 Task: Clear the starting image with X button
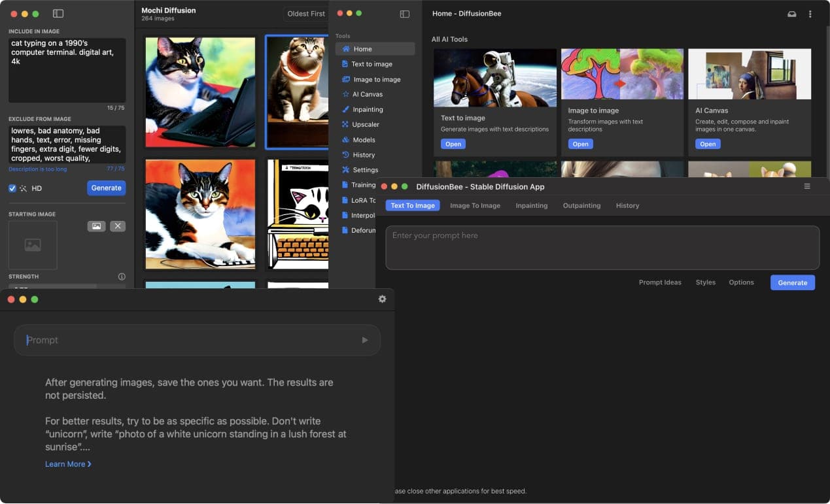click(118, 226)
